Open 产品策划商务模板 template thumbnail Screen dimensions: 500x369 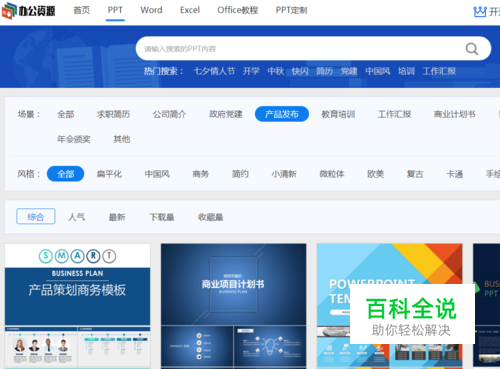click(77, 306)
